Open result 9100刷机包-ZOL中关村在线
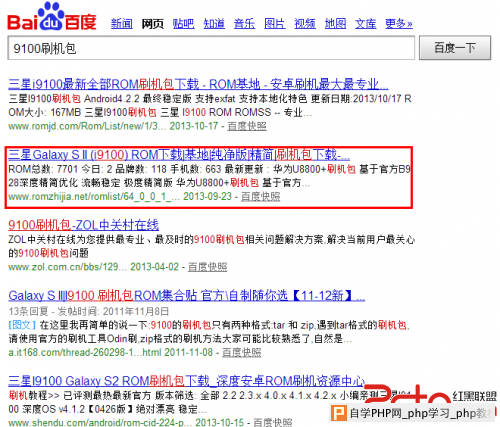The height and width of the screenshot is (427, 500). (84, 225)
